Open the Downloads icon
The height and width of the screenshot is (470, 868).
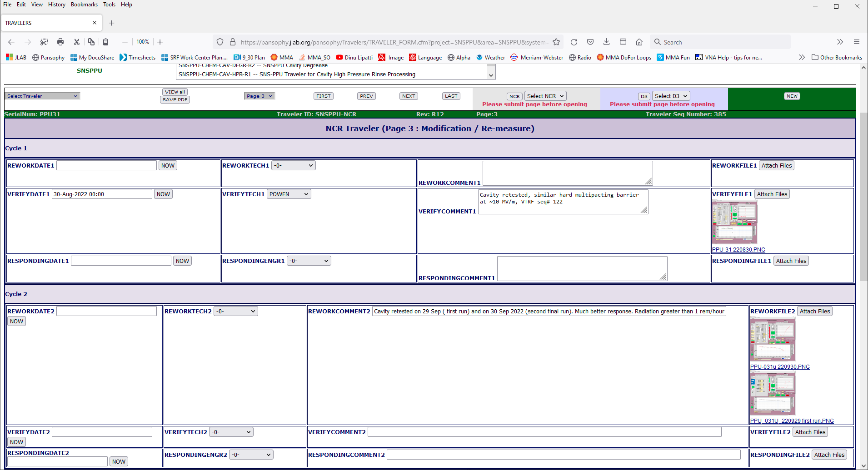(607, 42)
